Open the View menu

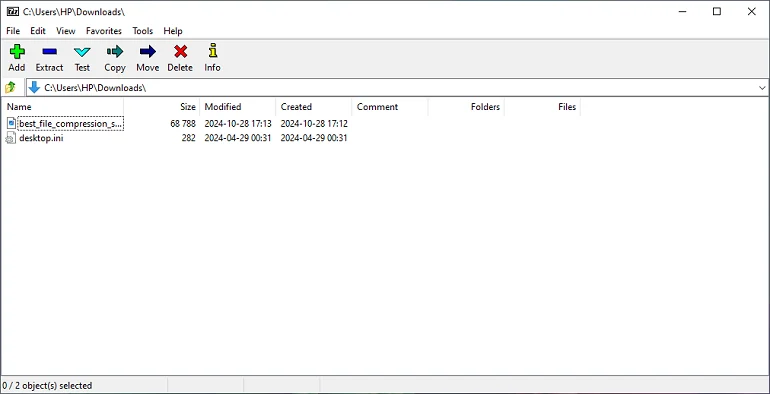pyautogui.click(x=66, y=31)
